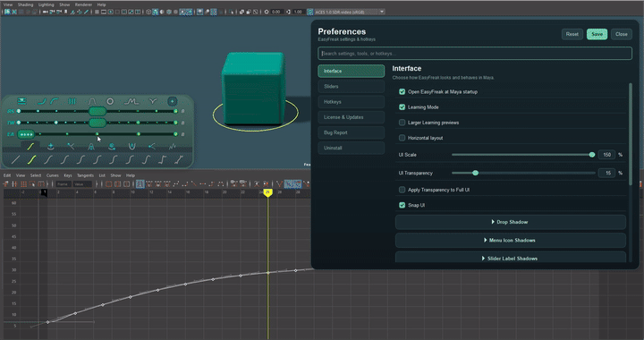Open the ACES 1.0 SDR-video view transform dropdown

tap(350, 12)
